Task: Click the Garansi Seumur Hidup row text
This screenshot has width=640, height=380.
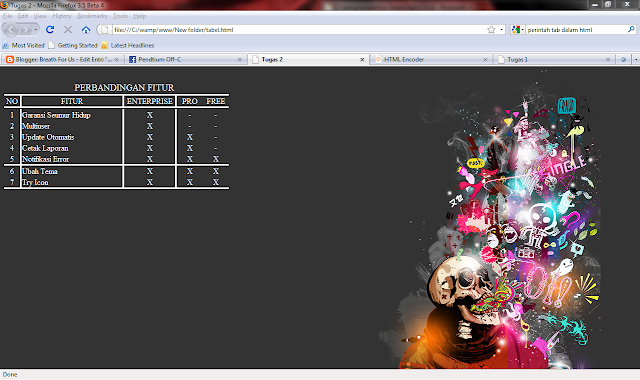Action: tap(56, 115)
